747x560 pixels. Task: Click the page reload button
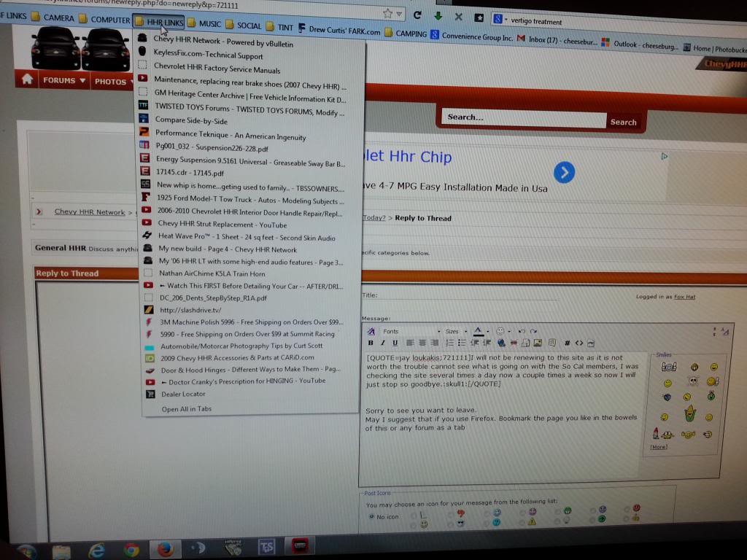tap(417, 15)
